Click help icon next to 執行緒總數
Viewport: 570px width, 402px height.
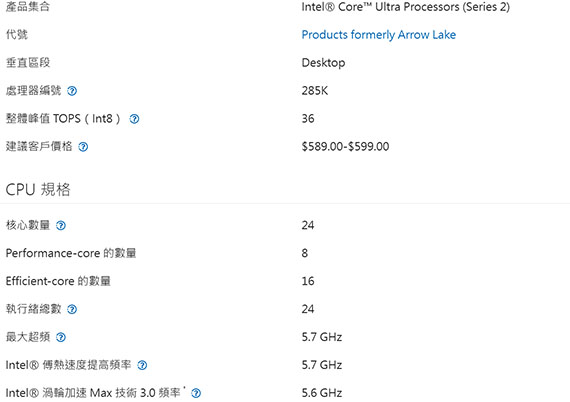(72, 309)
